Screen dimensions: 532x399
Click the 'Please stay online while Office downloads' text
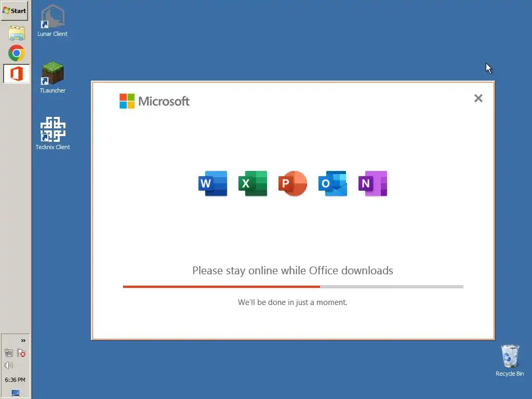pos(292,270)
